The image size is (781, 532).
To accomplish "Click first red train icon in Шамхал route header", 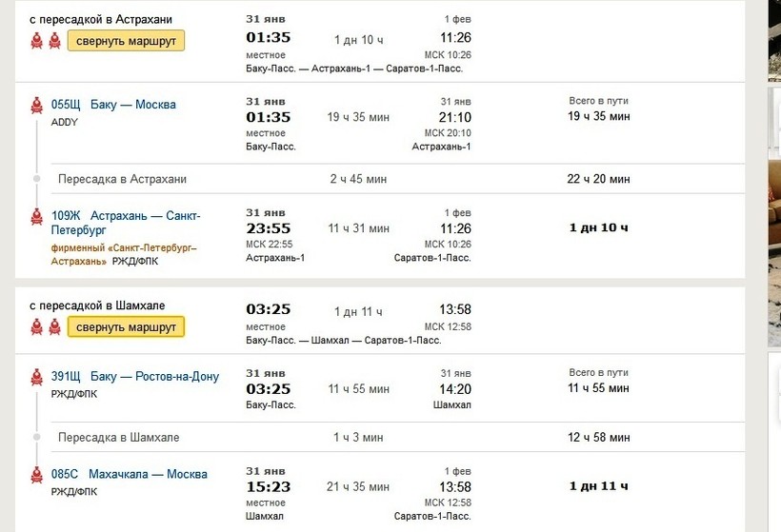I will pyautogui.click(x=36, y=326).
